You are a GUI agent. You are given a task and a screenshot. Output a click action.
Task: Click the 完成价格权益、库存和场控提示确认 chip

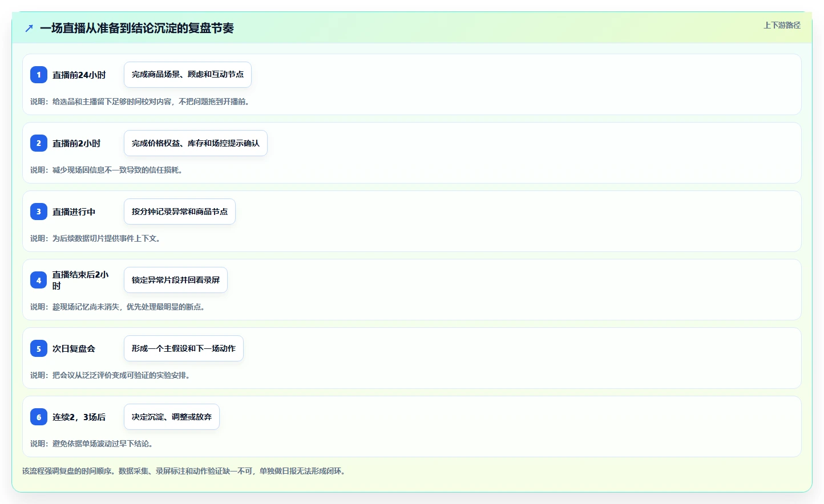pos(196,143)
